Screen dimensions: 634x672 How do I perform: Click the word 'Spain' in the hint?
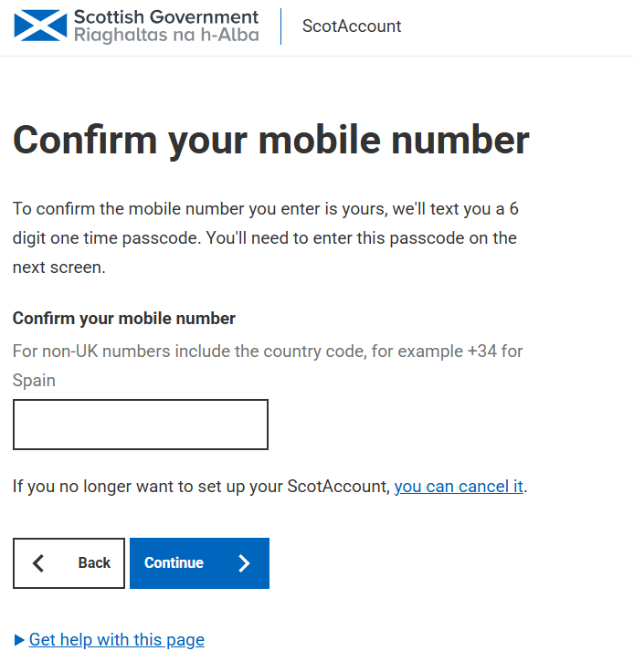pyautogui.click(x=34, y=381)
